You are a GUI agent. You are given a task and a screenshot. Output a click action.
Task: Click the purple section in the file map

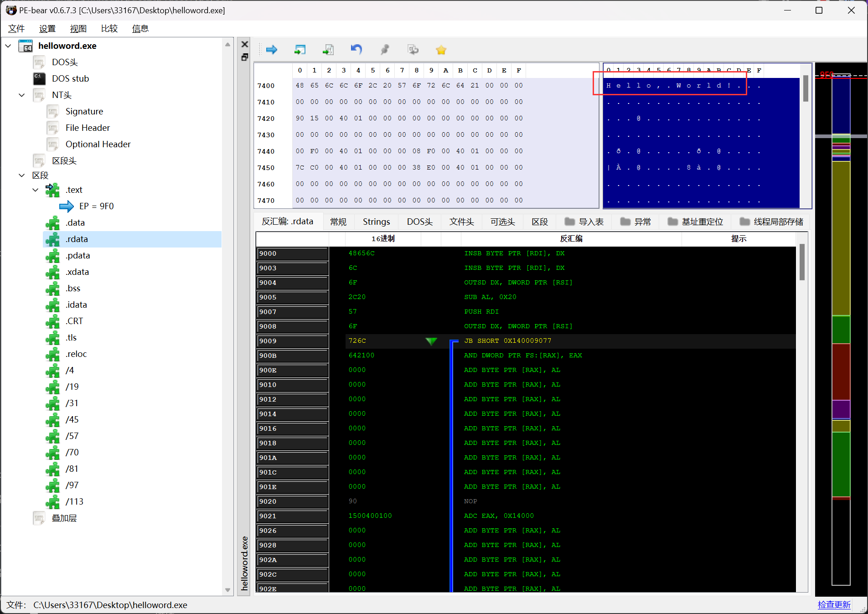(841, 409)
